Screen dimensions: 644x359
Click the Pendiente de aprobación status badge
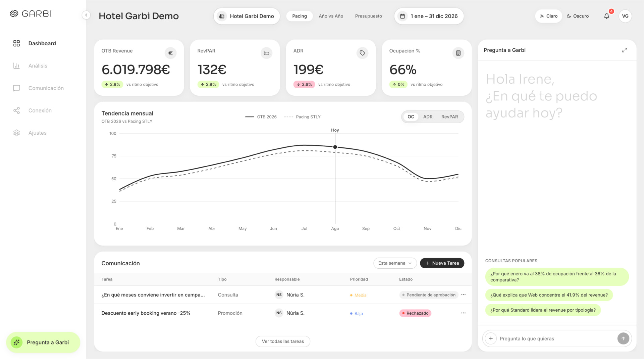click(429, 295)
